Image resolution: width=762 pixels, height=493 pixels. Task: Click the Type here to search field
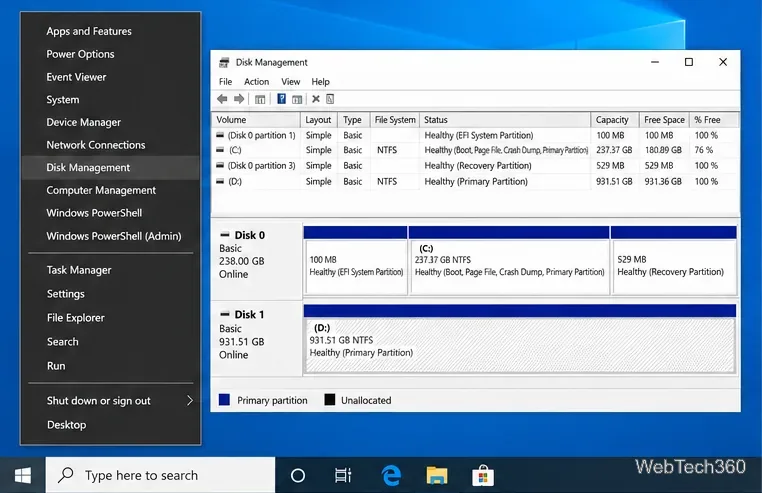click(160, 475)
